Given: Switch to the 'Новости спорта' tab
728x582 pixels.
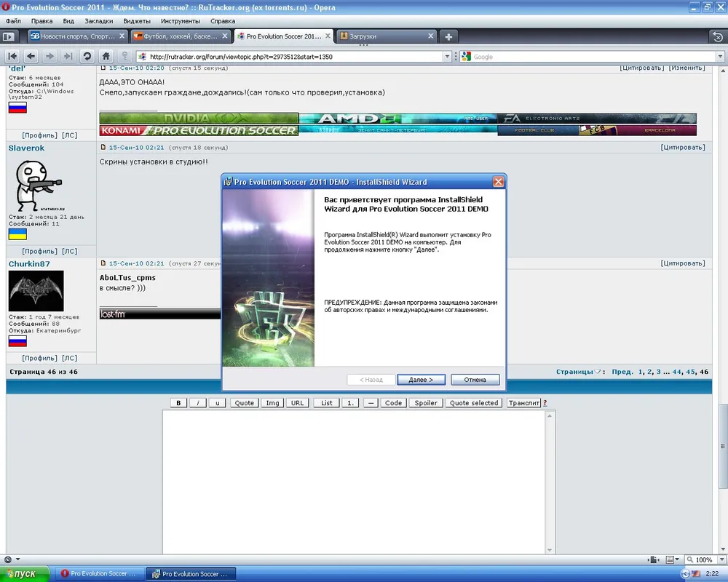Looking at the screenshot, I should [77, 36].
